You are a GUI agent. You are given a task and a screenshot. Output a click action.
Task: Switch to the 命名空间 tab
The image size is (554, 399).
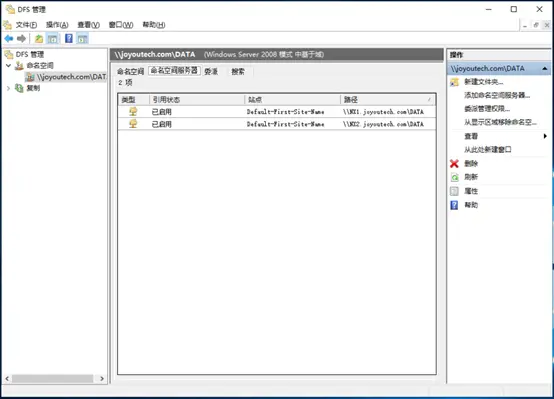point(130,71)
